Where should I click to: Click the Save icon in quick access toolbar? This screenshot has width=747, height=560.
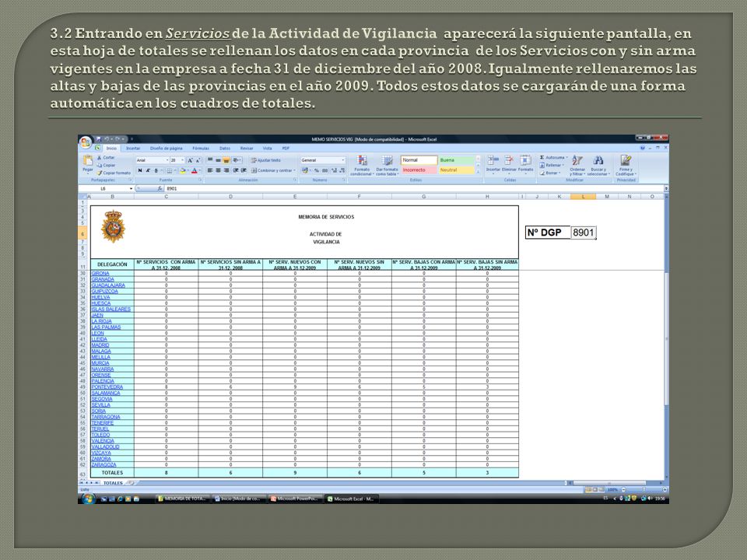pyautogui.click(x=99, y=139)
